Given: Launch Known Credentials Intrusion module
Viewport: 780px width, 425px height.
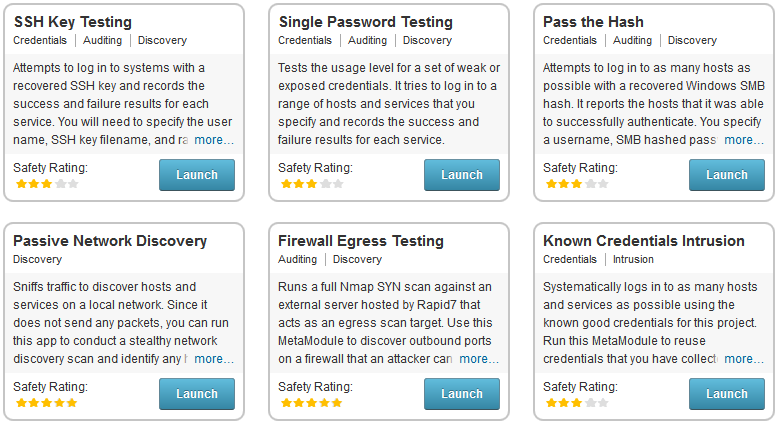Looking at the screenshot, I should [x=726, y=394].
